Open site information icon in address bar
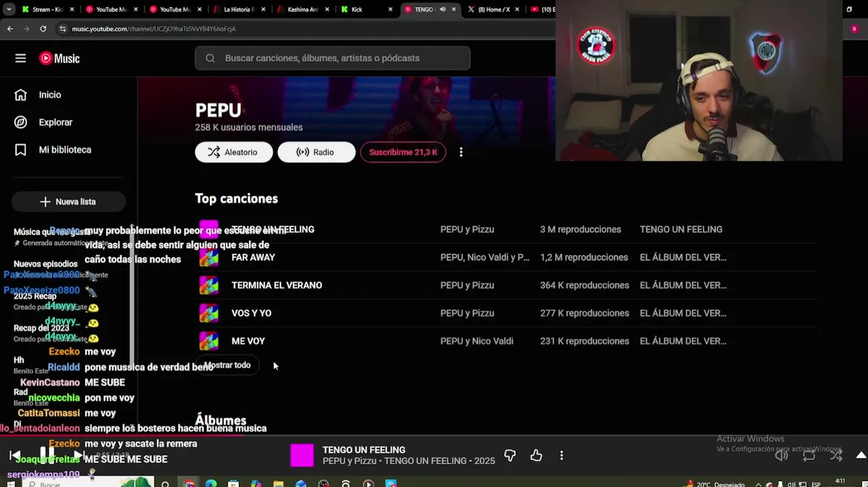 click(62, 29)
